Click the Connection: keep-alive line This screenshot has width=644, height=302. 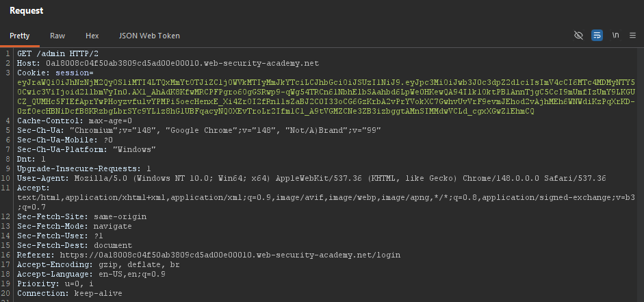pyautogui.click(x=69, y=293)
